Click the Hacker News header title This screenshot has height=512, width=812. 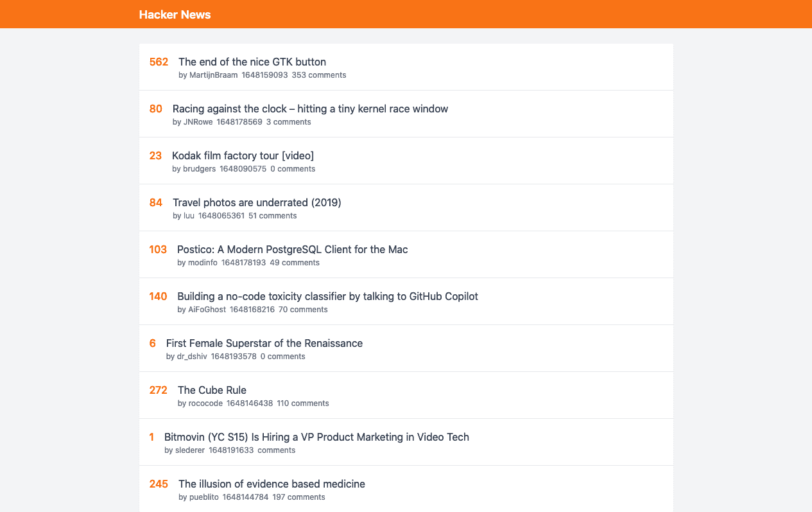pyautogui.click(x=175, y=14)
